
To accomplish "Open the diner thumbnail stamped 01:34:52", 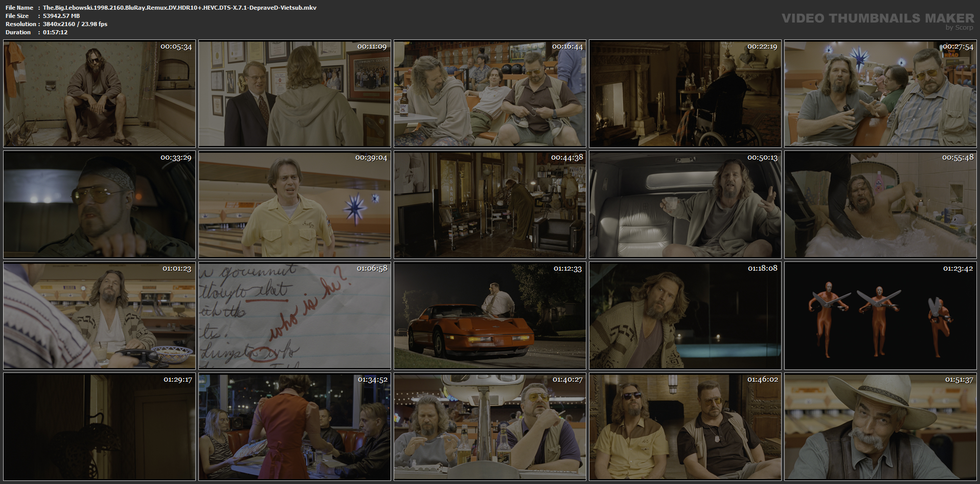I will click(294, 427).
